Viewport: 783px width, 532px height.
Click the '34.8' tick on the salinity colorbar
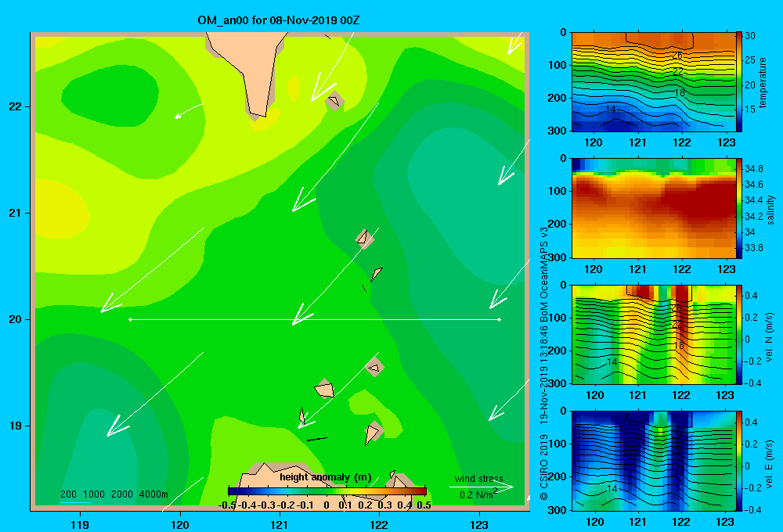[753, 169]
